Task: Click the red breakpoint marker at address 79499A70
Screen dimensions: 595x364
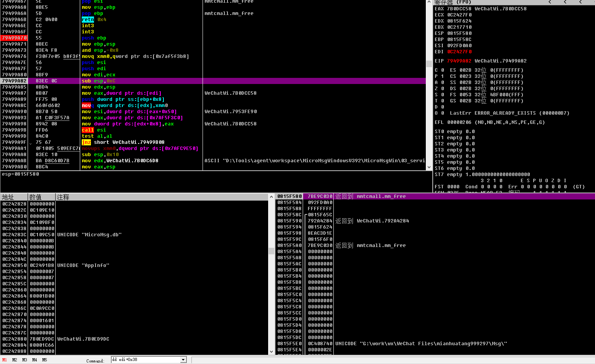Action: click(14, 38)
